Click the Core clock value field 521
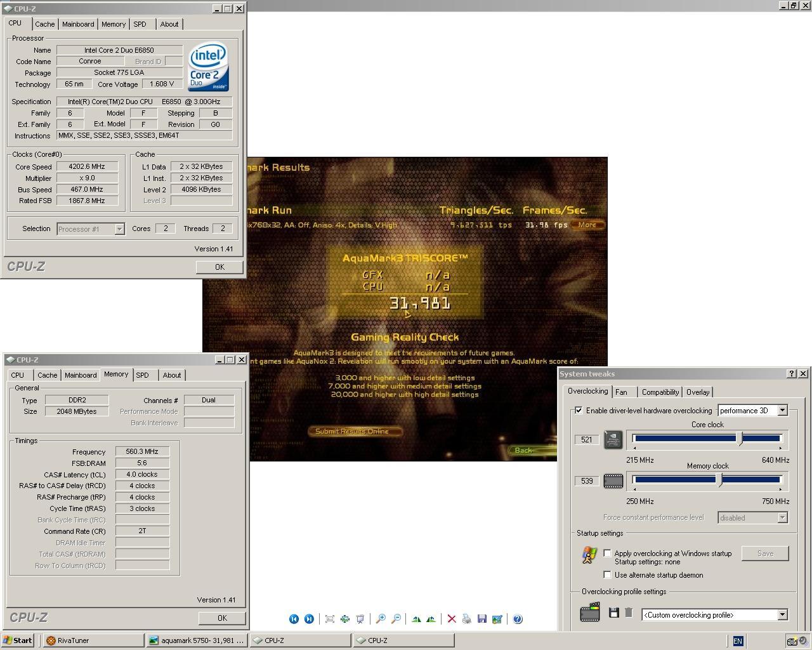This screenshot has height=650, width=812. click(x=587, y=439)
